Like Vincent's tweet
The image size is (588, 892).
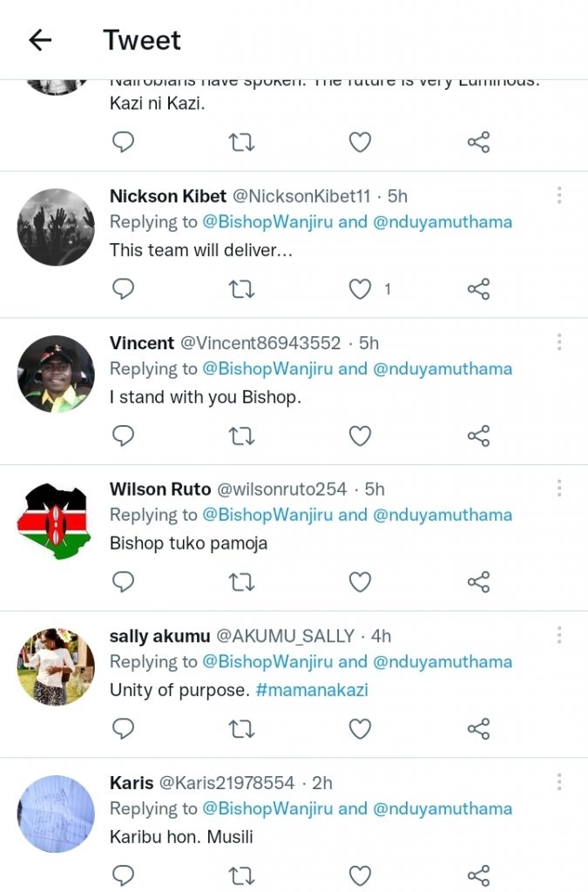pyautogui.click(x=360, y=435)
